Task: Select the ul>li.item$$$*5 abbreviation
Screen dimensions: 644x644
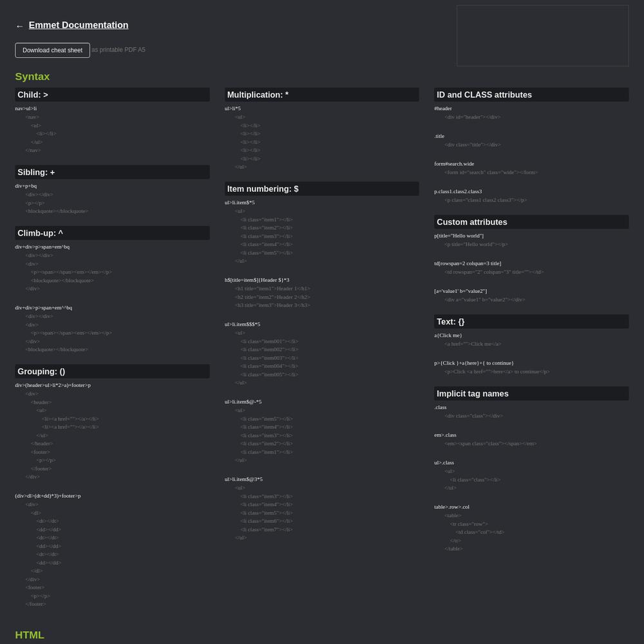Action: tap(242, 324)
